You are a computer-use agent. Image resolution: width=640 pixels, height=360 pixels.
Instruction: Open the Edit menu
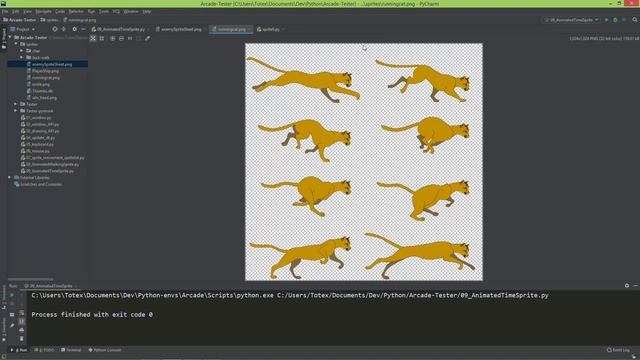(16, 11)
